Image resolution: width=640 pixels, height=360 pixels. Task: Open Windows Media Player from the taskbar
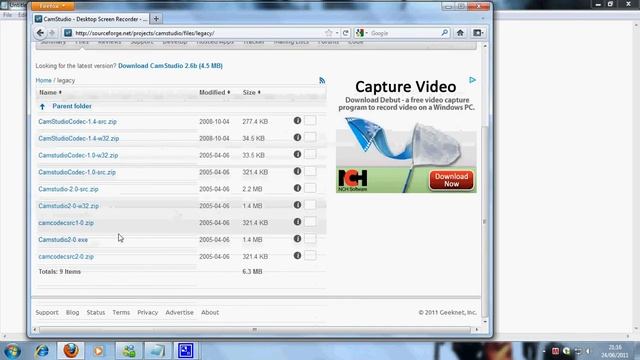click(98, 351)
